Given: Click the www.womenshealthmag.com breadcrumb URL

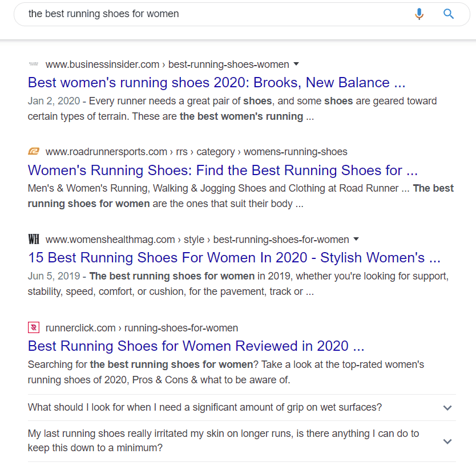Looking at the screenshot, I should pos(197,240).
